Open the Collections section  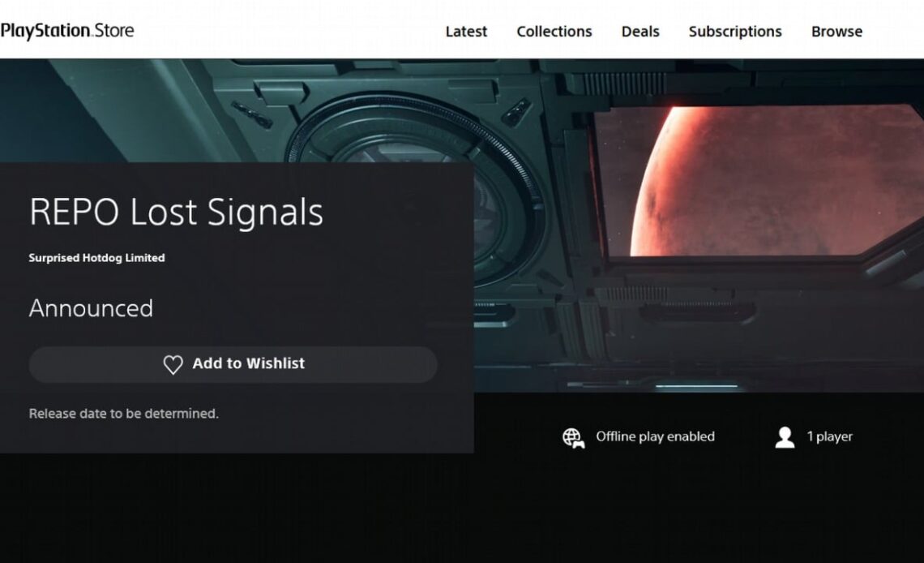click(554, 32)
